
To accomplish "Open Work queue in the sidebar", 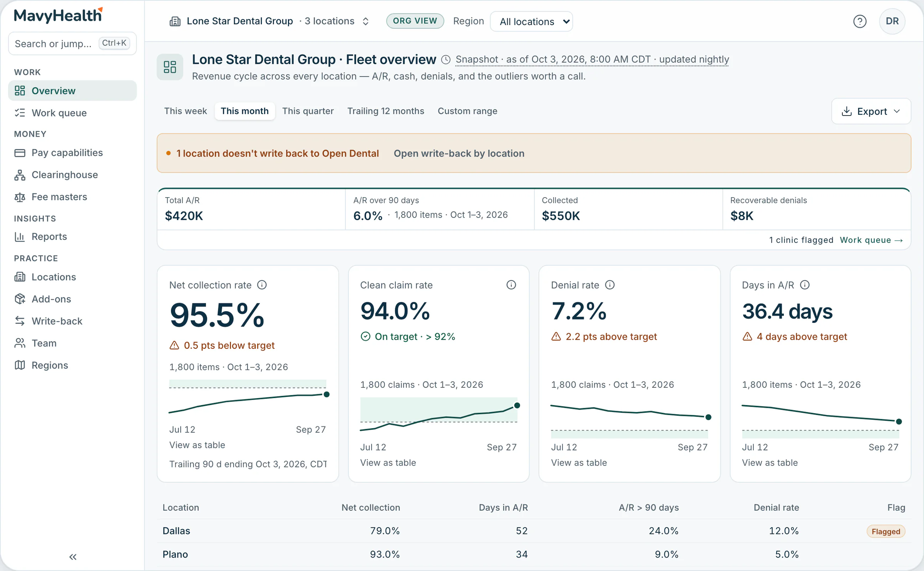I will tap(72, 113).
